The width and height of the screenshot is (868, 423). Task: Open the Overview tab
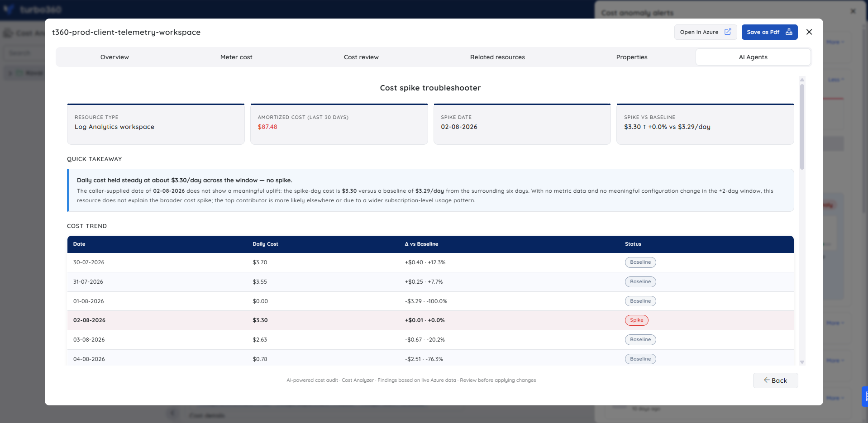point(114,57)
